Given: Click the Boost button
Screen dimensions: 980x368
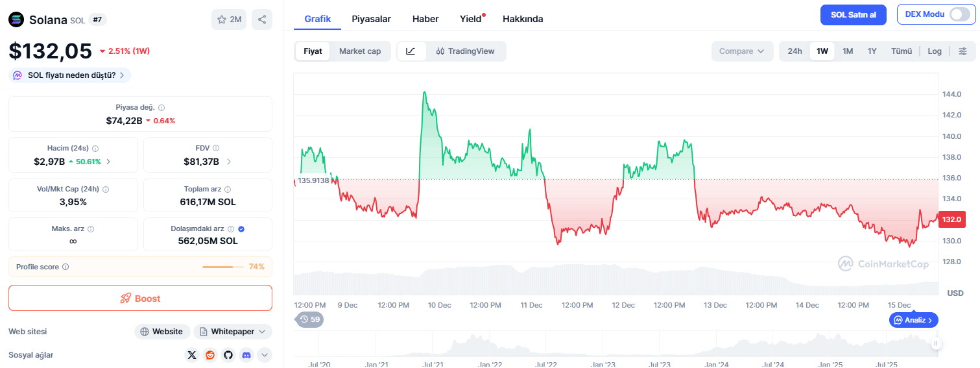Looking at the screenshot, I should (x=140, y=299).
